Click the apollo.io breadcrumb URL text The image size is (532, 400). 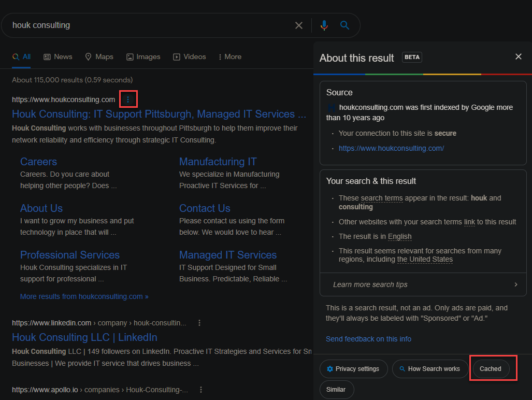[x=100, y=390]
